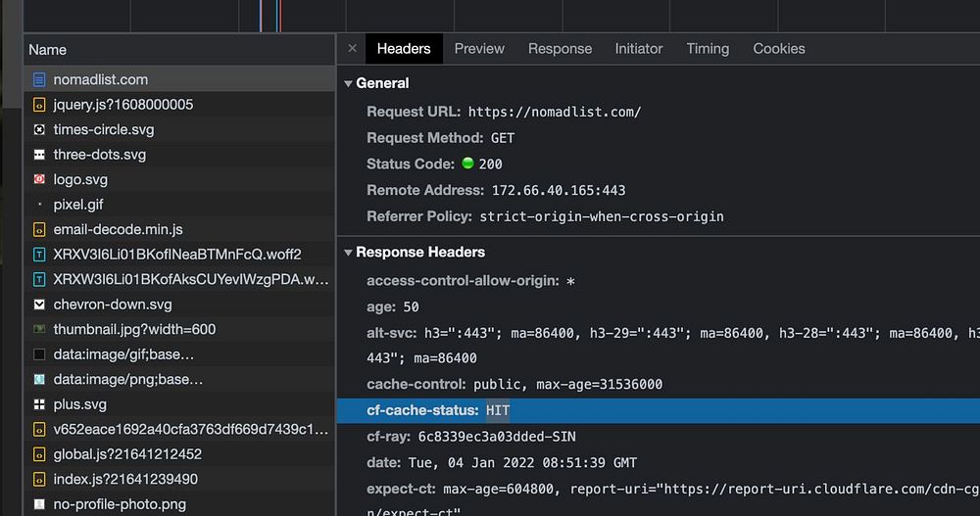Collapse the Response Headers section
The height and width of the screenshot is (516, 980).
pyautogui.click(x=348, y=253)
